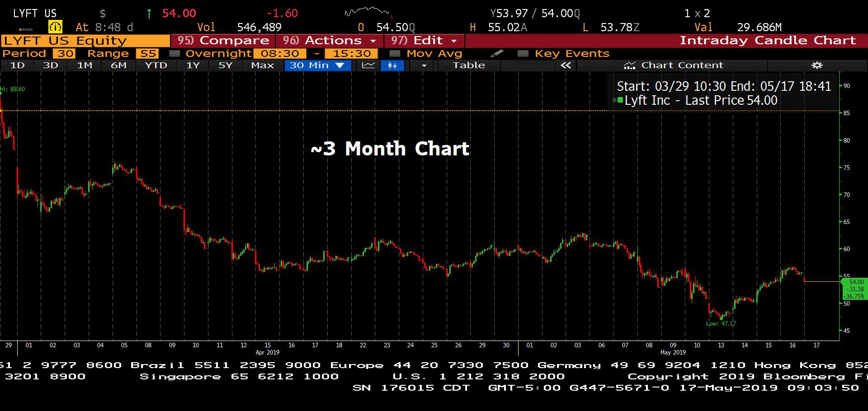Switch to the 1M range tab
This screenshot has width=868, height=411.
tap(85, 65)
